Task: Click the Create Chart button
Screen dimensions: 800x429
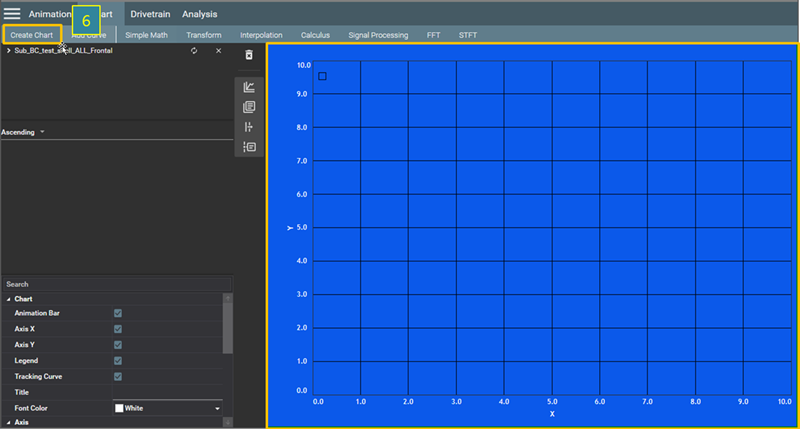Action: coord(32,35)
